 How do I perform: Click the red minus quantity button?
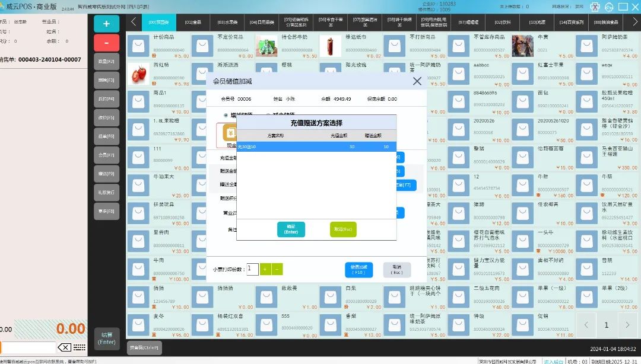click(x=106, y=43)
